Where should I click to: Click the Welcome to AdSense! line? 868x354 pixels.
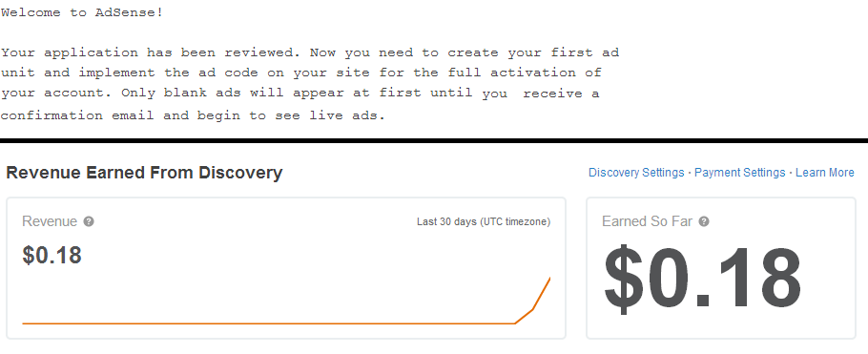click(x=82, y=12)
